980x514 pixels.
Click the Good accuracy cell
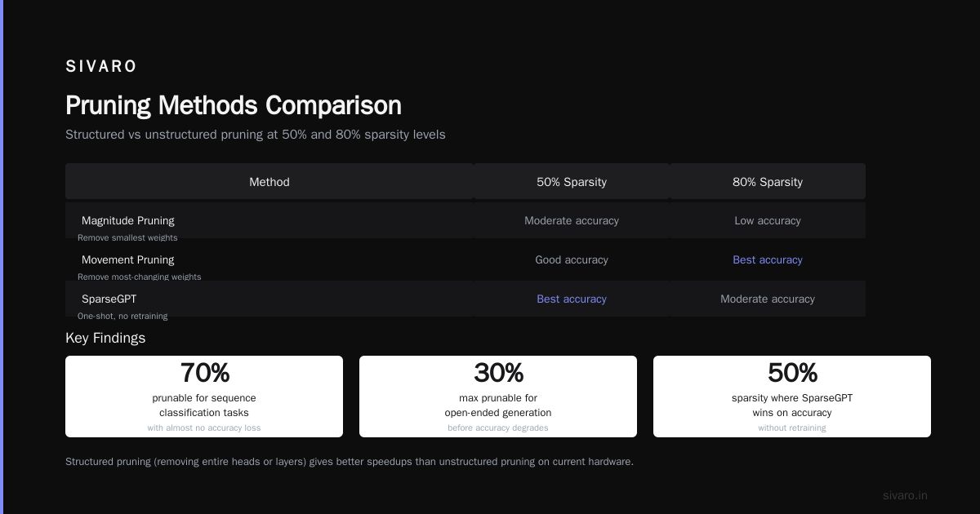[572, 259]
